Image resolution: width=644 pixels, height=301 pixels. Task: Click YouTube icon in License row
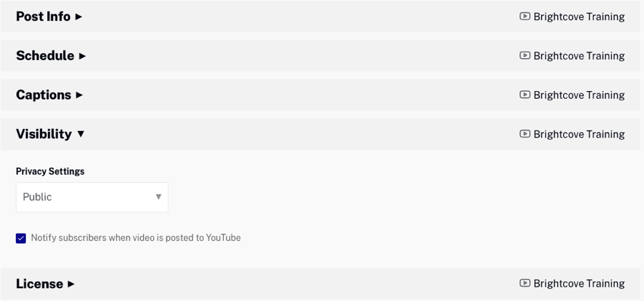(525, 283)
